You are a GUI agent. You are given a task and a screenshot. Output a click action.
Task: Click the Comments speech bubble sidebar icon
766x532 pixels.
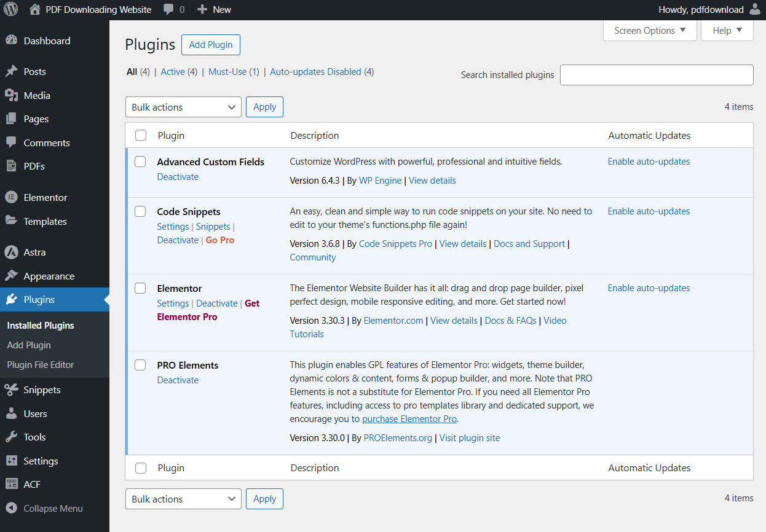tap(11, 143)
